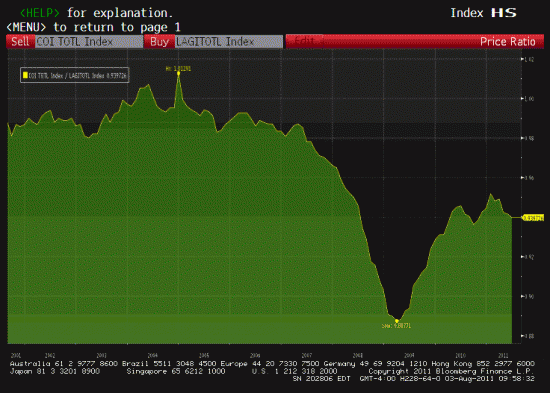Click the COI TOTL / LAGITOTL legend box
The image size is (550, 393).
click(75, 75)
